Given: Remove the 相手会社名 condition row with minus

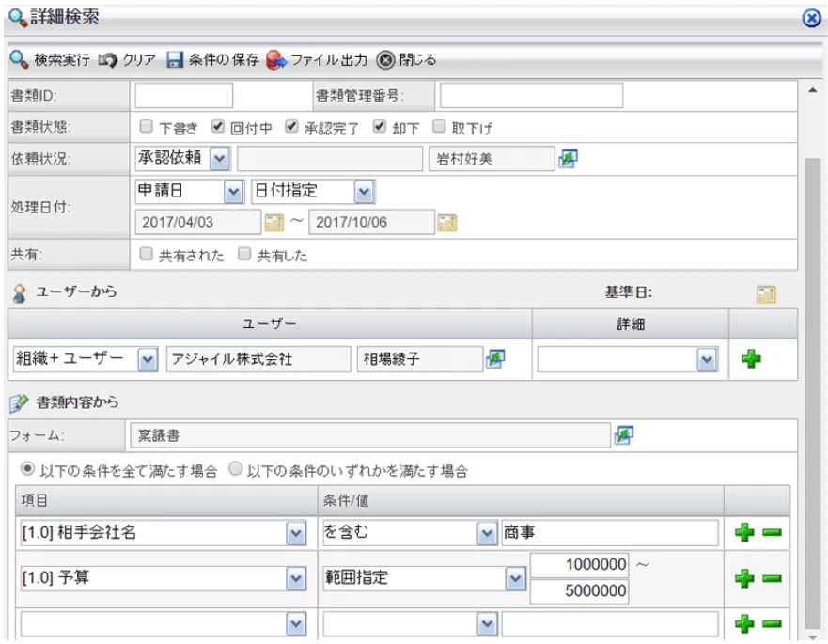Looking at the screenshot, I should click(x=772, y=532).
